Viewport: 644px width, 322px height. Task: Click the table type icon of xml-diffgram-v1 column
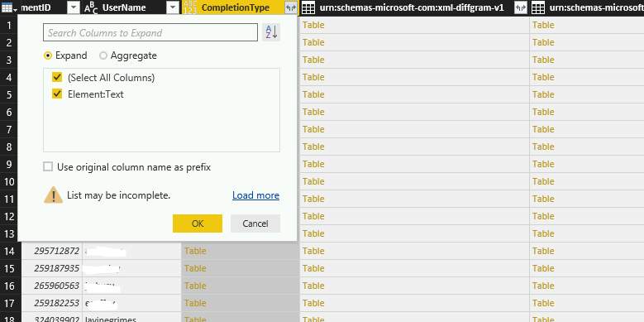tap(309, 7)
